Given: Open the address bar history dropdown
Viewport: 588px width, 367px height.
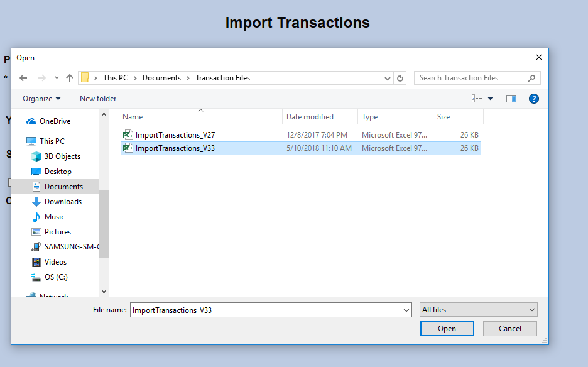Looking at the screenshot, I should tap(387, 77).
